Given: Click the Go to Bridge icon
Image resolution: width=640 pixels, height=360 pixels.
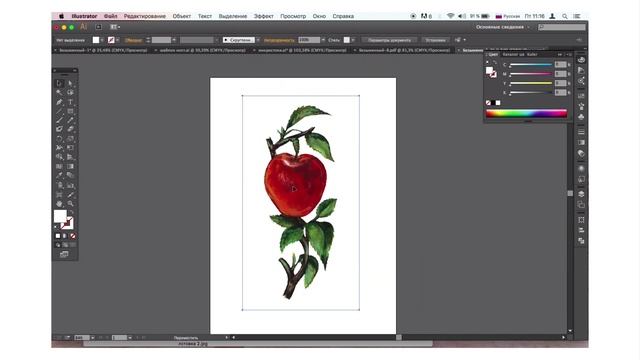Looking at the screenshot, I should [98, 27].
